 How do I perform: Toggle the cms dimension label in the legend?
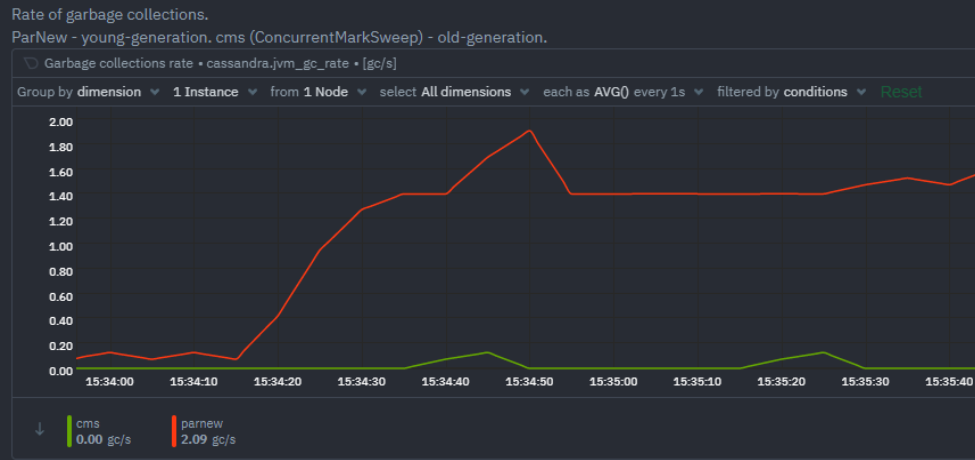click(86, 424)
